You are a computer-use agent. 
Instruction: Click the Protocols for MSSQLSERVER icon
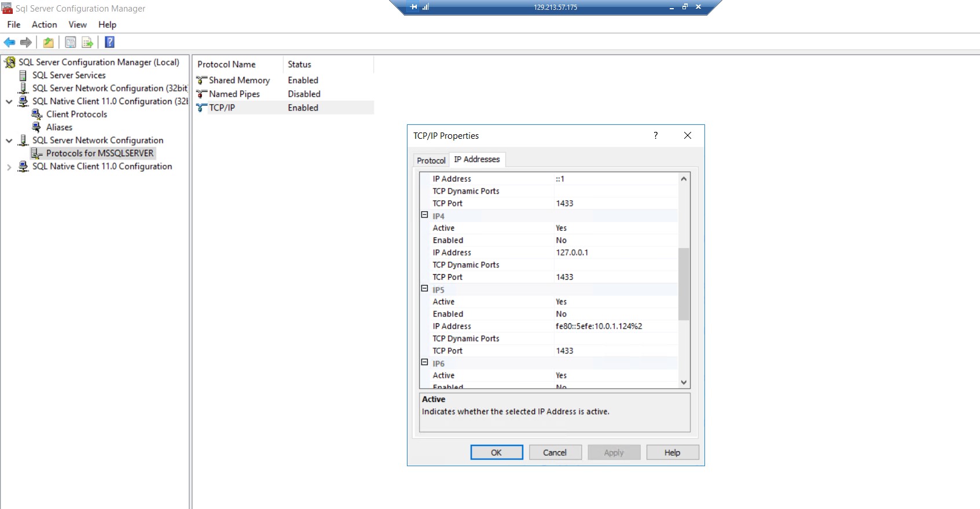pos(37,153)
